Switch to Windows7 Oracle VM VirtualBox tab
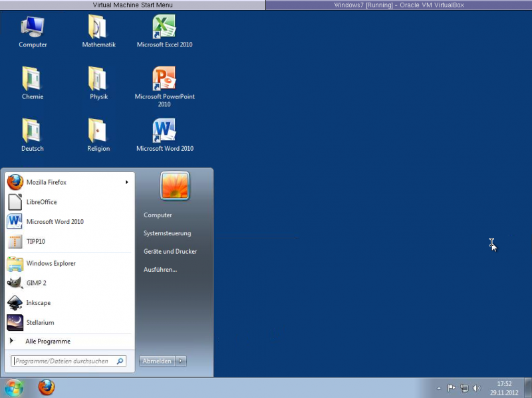Viewport: 532px width, 398px height. 399,5
